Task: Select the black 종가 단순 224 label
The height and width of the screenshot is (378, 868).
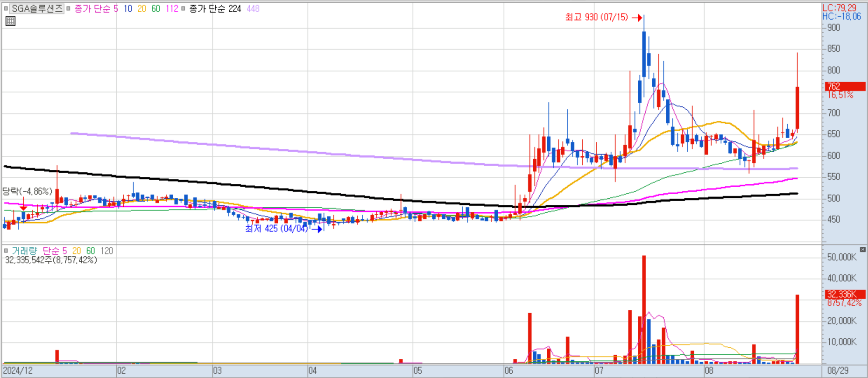Action: pos(215,8)
